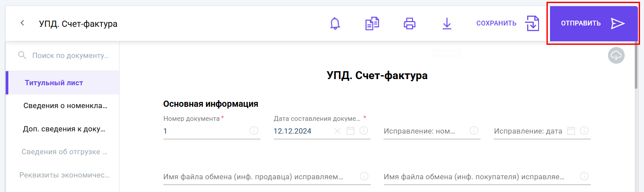Click the УПД. Счет-фактура header title
The width and height of the screenshot is (644, 192).
(x=78, y=23)
